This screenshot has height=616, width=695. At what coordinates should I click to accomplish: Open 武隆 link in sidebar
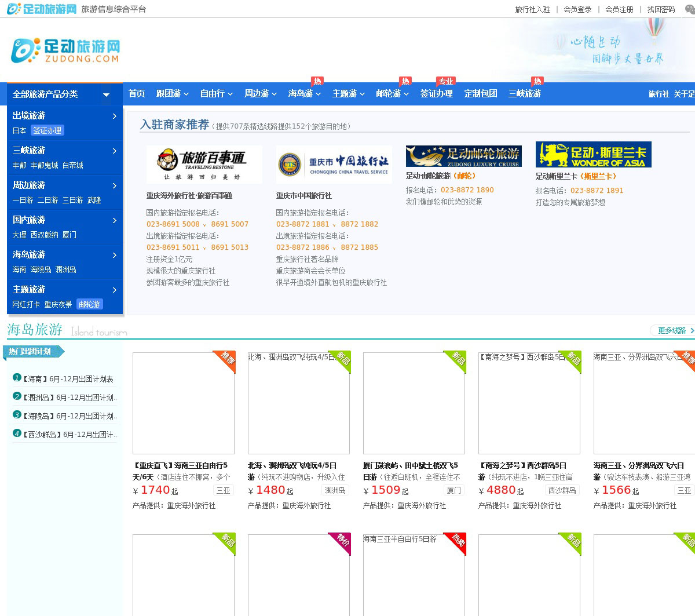click(x=94, y=200)
